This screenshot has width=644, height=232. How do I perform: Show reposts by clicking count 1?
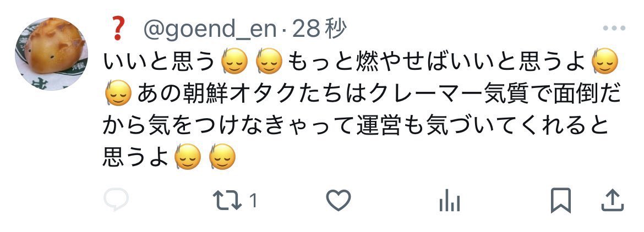pos(253,201)
